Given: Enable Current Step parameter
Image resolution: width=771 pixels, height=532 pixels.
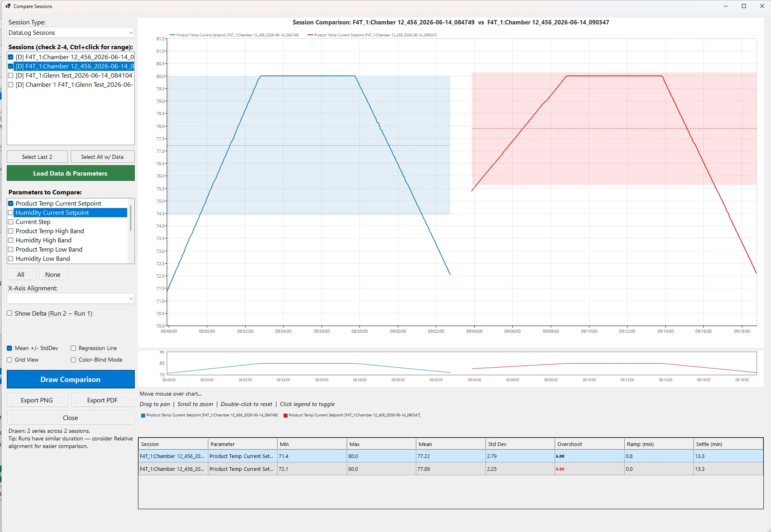Looking at the screenshot, I should coord(11,222).
